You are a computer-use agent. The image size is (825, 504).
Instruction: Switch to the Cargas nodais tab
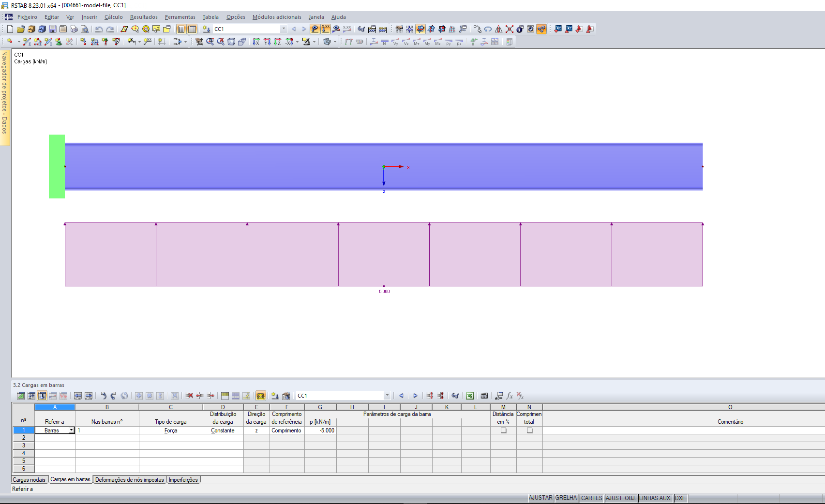29,480
